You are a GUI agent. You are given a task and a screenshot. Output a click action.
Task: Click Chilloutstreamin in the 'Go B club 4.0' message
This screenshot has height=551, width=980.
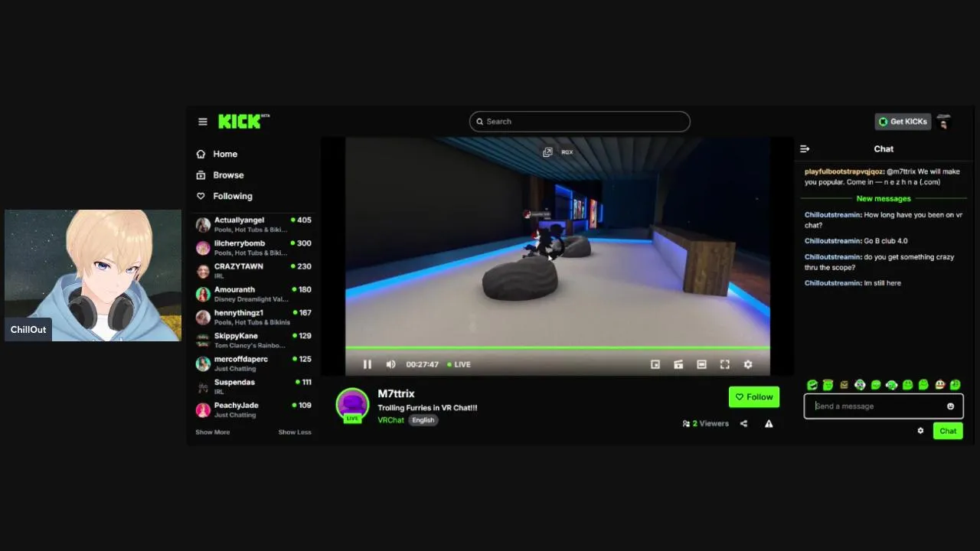833,241
